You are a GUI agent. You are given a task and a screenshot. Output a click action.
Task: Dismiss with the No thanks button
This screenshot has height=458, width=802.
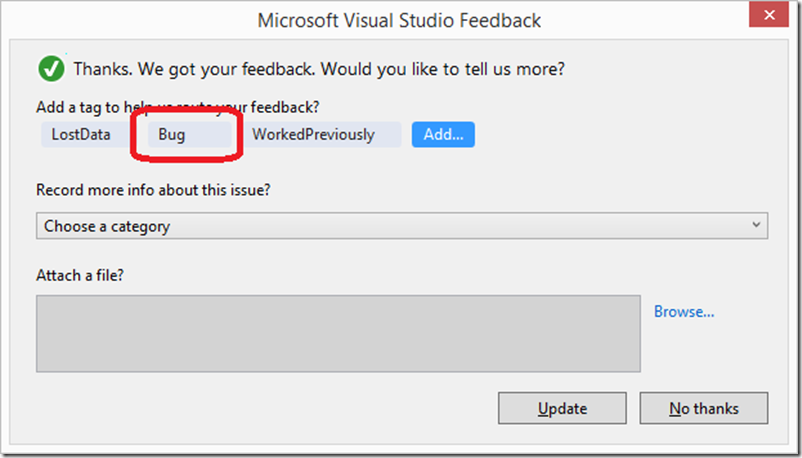pyautogui.click(x=704, y=408)
